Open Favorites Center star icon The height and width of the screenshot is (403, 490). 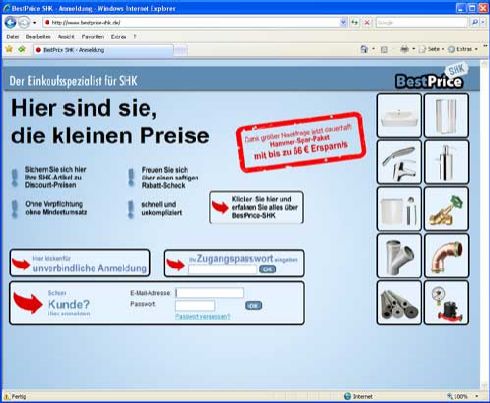9,50
